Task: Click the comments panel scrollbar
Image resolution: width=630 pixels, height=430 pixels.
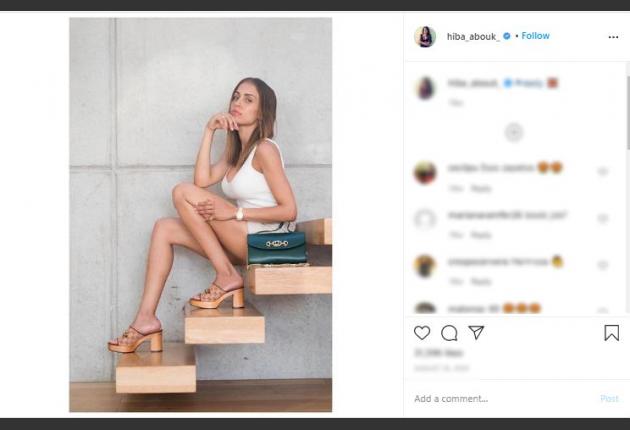Action: coord(626,100)
